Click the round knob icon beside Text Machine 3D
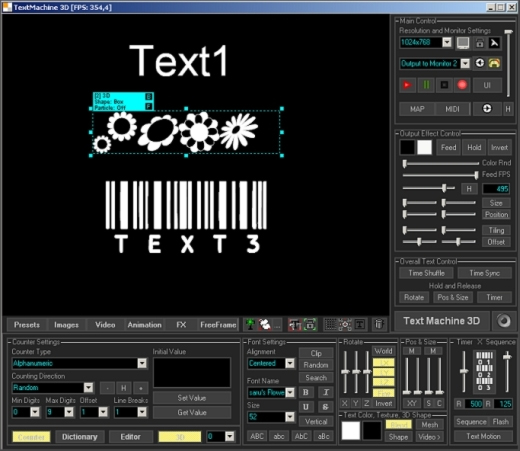Image resolution: width=520 pixels, height=451 pixels. click(x=504, y=321)
